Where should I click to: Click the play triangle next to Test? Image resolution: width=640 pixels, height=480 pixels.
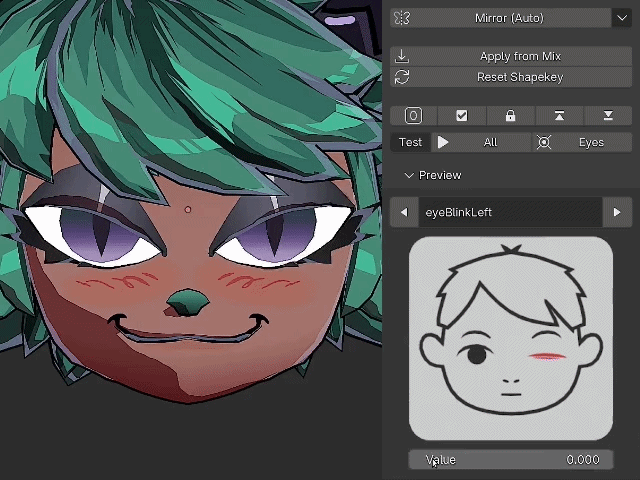pyautogui.click(x=443, y=142)
